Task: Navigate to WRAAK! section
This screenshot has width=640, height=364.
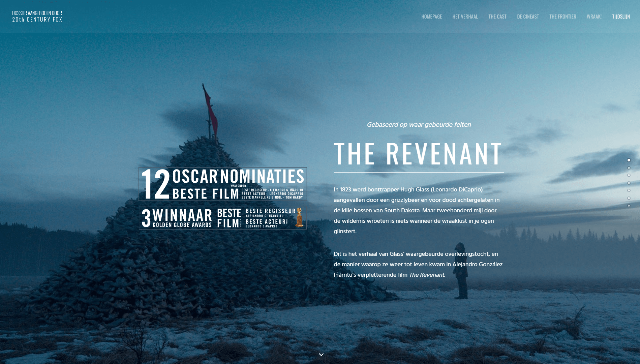Action: point(594,17)
